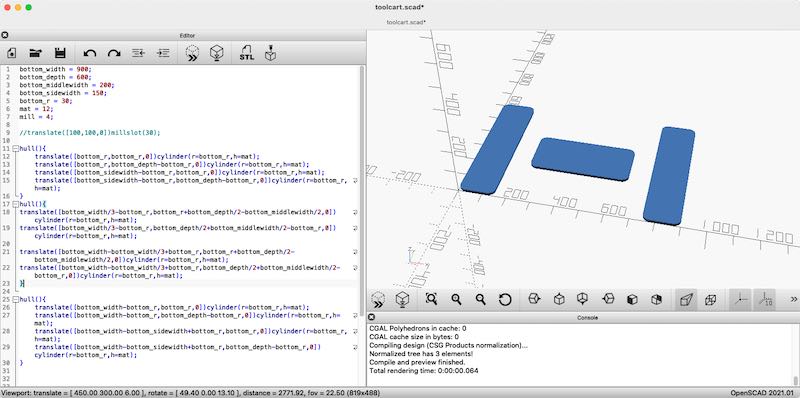Image resolution: width=800 pixels, height=398 pixels.
Task: Click the line 'bottom_depth = 600;'
Action: pos(56,77)
